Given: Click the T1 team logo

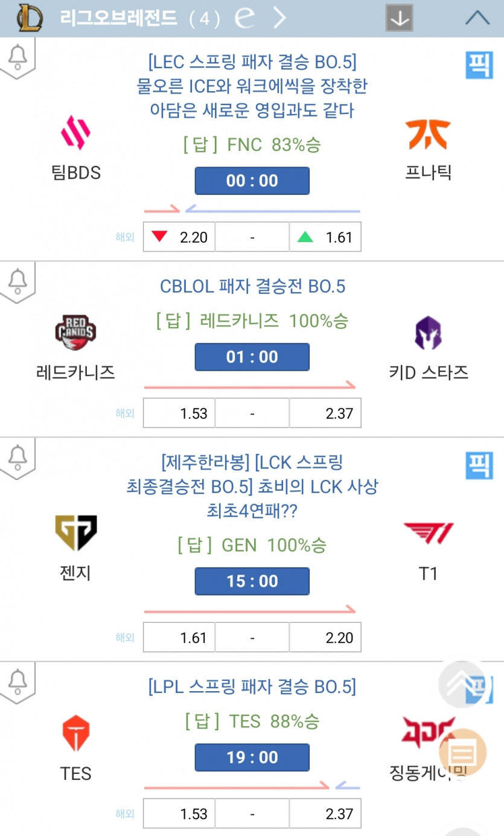Looking at the screenshot, I should click(x=428, y=534).
